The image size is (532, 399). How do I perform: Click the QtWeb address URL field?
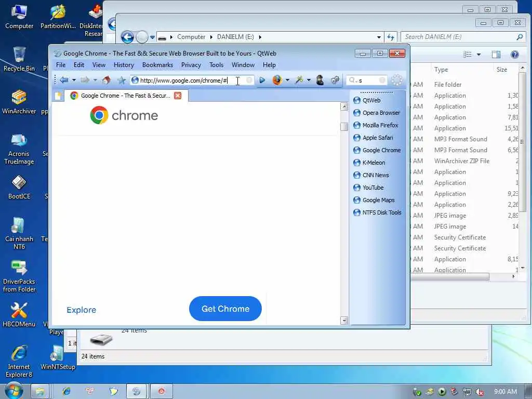(x=192, y=81)
